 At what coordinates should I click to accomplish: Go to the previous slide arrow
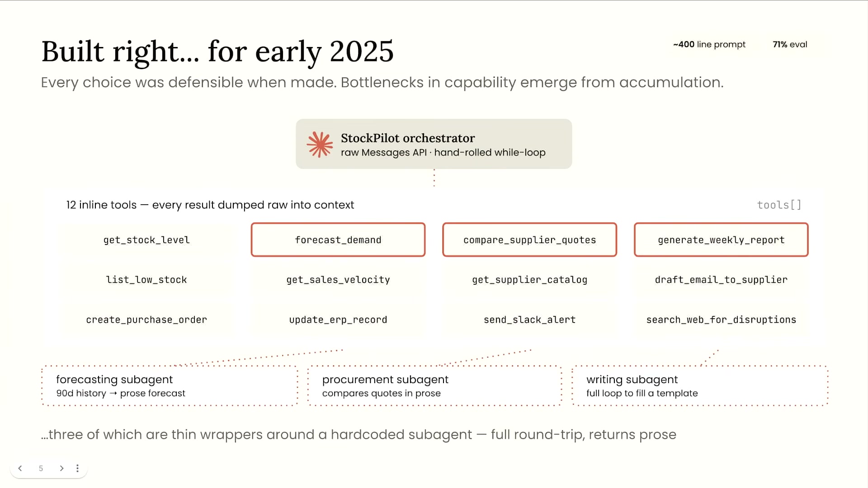click(20, 469)
